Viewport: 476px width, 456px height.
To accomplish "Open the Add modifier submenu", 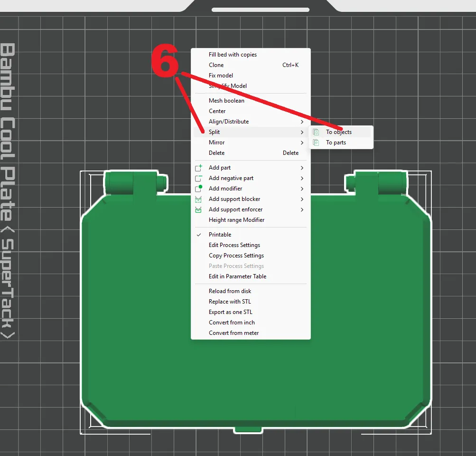I will point(251,189).
